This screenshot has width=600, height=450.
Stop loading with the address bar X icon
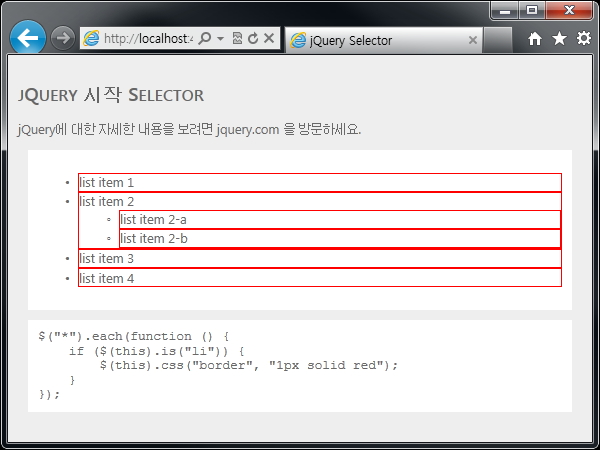(269, 38)
